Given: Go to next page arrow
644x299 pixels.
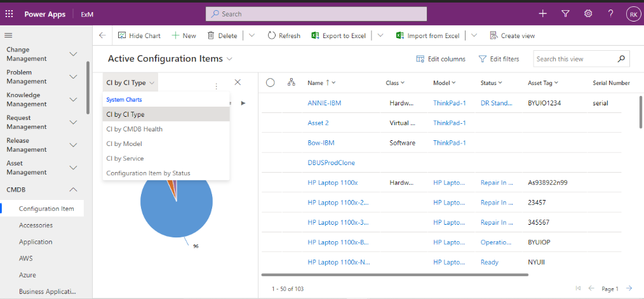Looking at the screenshot, I should [x=629, y=289].
